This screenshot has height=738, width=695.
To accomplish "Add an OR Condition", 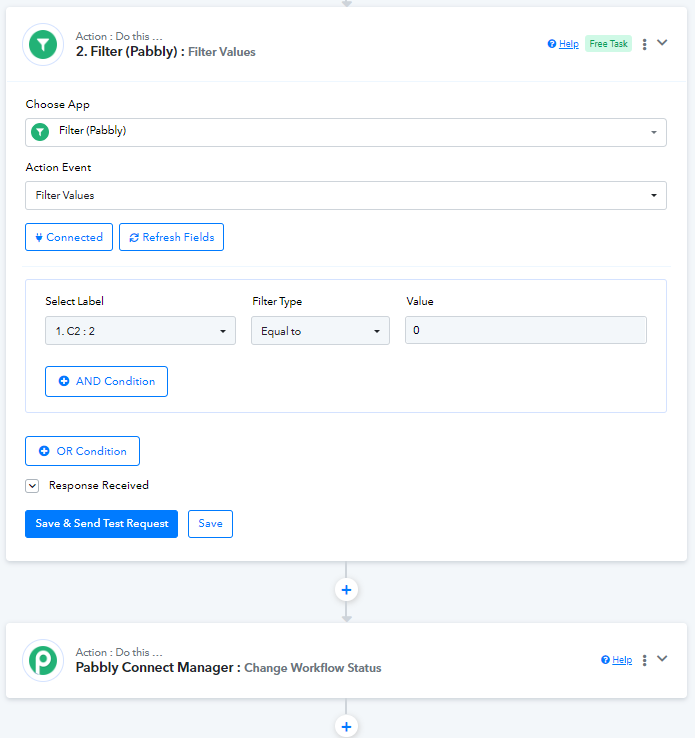I will 82,451.
